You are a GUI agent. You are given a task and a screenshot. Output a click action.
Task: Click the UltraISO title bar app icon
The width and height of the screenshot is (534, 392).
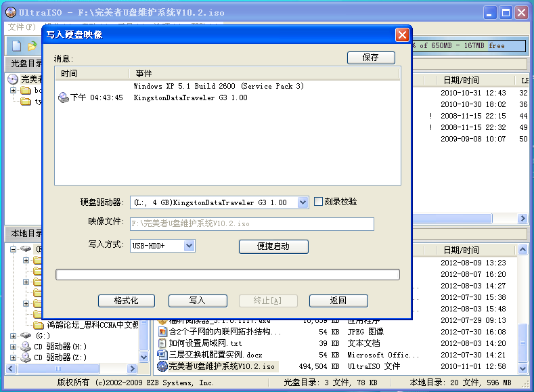pos(11,13)
